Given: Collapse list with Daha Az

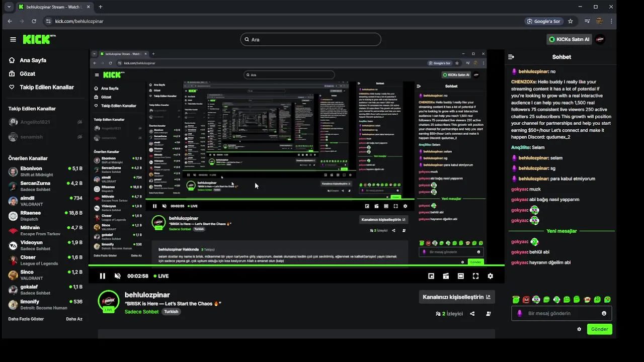Looking at the screenshot, I should point(74,319).
